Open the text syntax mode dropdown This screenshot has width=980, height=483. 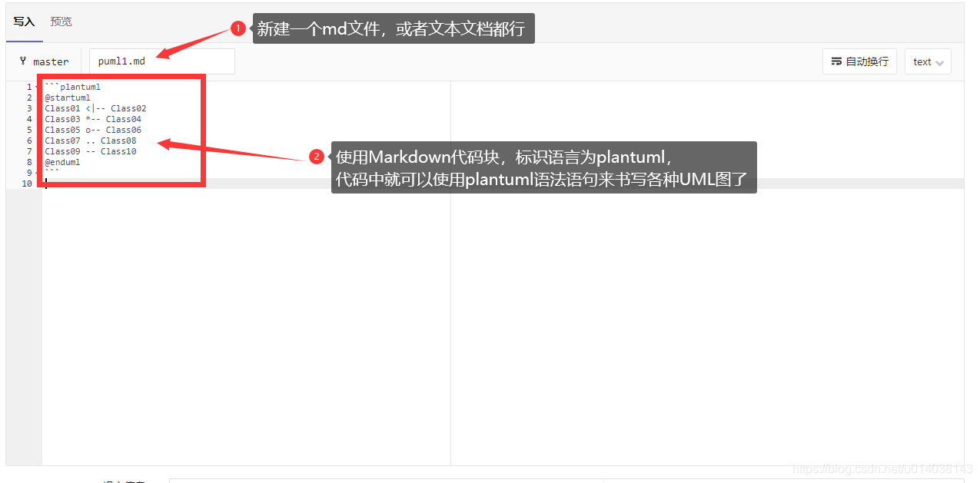[928, 61]
